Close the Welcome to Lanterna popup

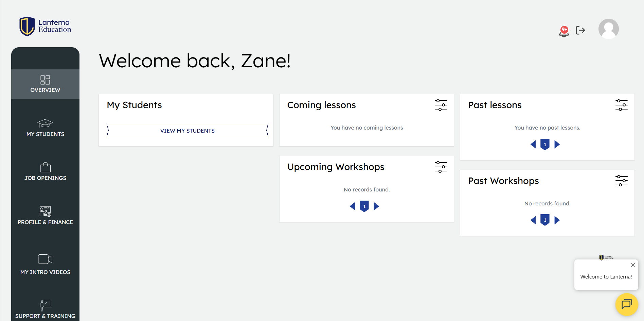point(633,265)
